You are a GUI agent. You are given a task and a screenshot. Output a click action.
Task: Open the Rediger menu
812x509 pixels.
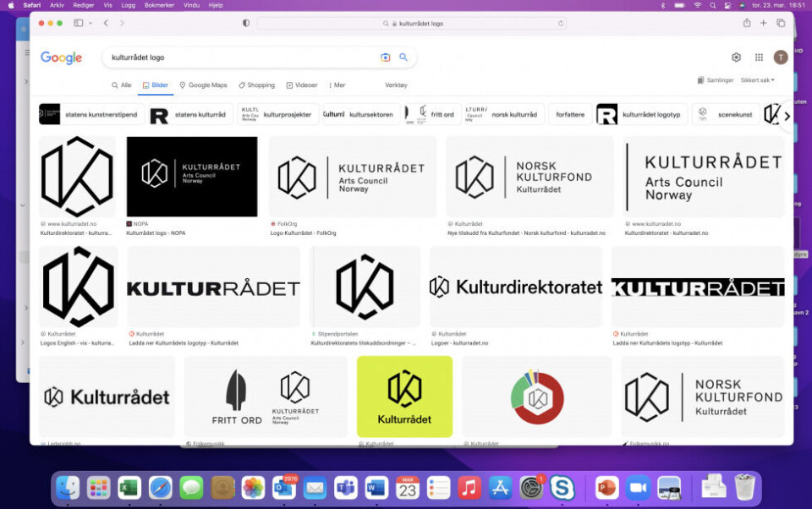(84, 5)
